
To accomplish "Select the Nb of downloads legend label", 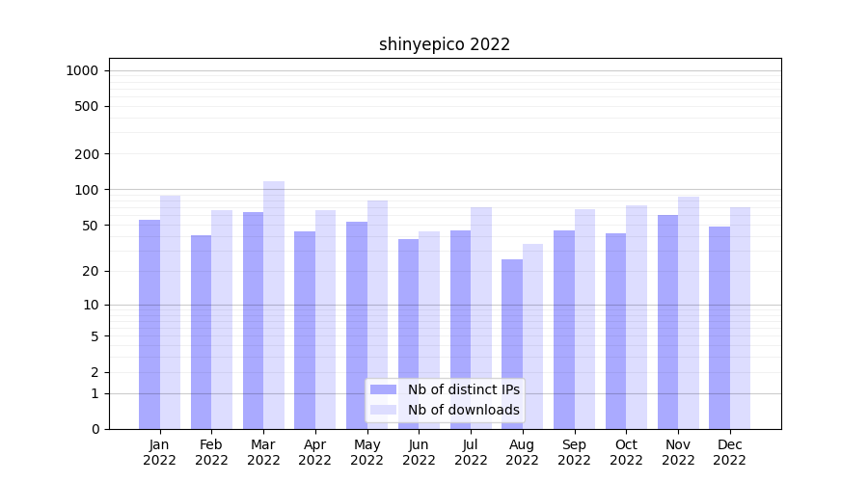I will pos(463,410).
